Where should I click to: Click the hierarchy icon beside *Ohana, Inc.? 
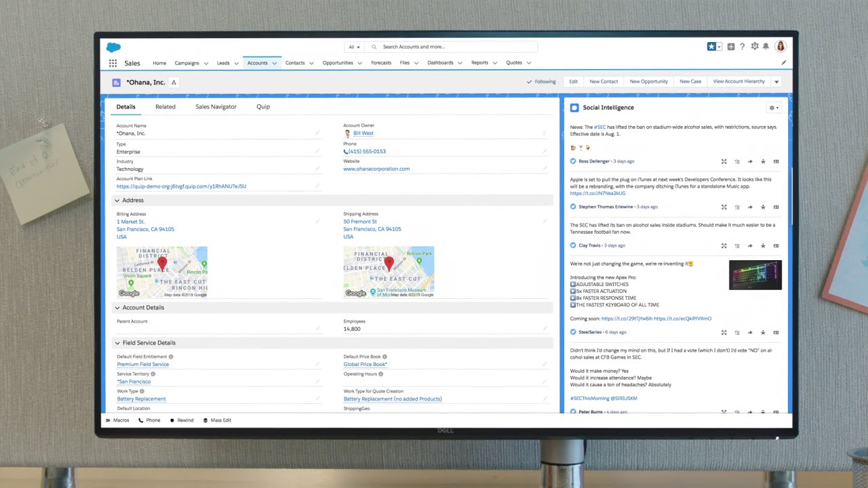coord(174,83)
